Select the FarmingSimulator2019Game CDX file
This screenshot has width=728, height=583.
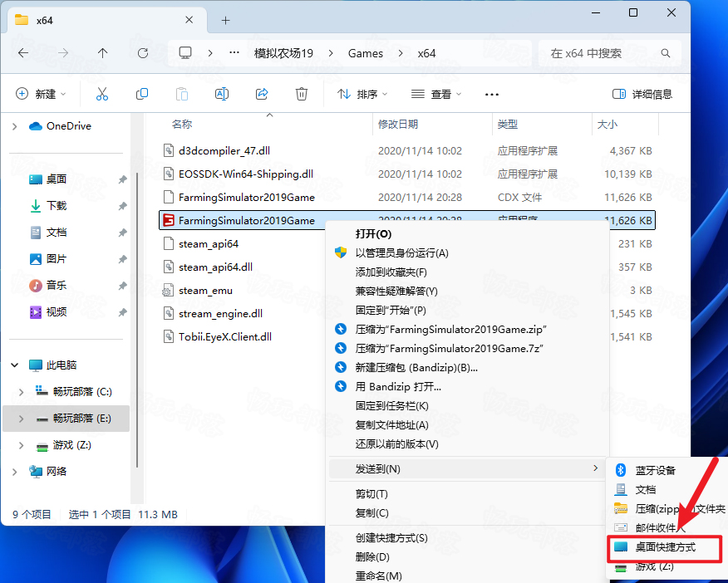[247, 197]
